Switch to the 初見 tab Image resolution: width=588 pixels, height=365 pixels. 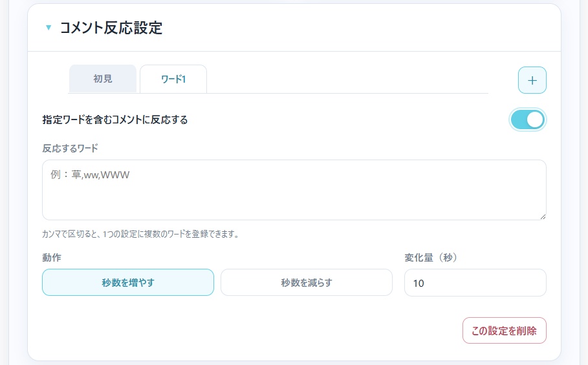click(x=103, y=79)
